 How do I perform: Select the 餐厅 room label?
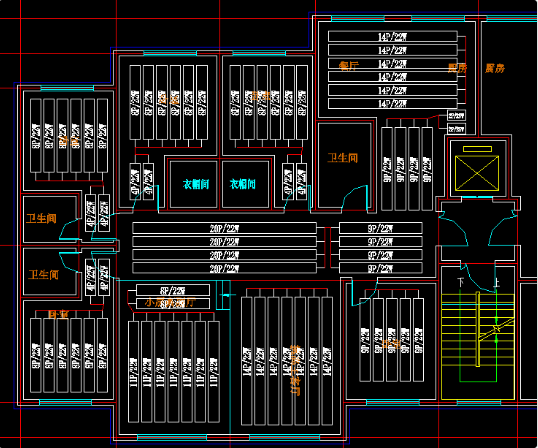349,66
